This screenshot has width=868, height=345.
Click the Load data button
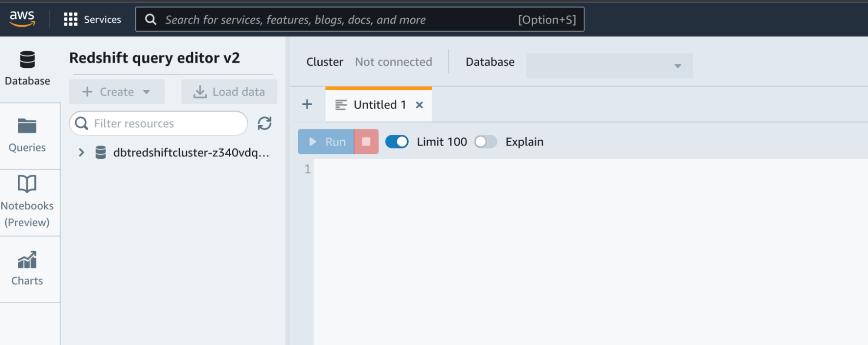click(229, 92)
